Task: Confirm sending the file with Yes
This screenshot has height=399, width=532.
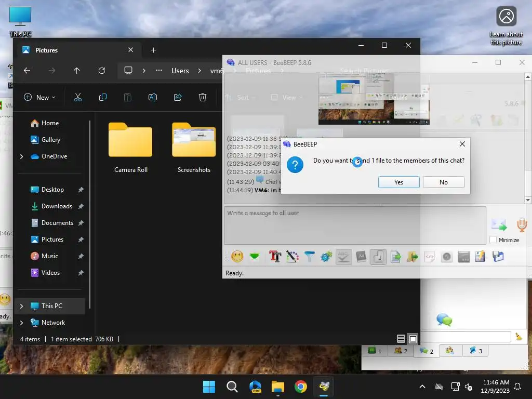Action: coord(398,182)
